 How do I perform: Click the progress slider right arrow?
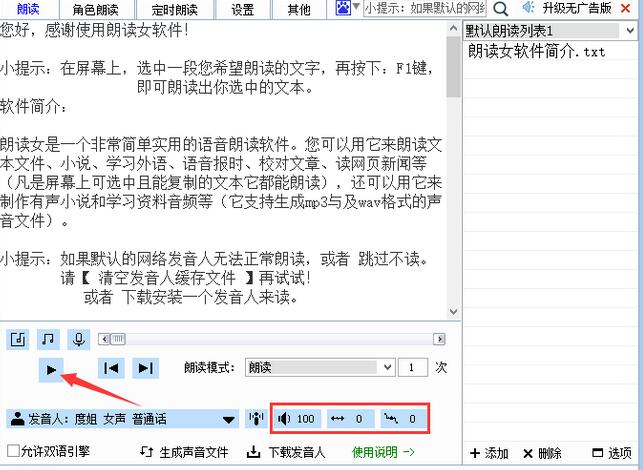tap(440, 339)
